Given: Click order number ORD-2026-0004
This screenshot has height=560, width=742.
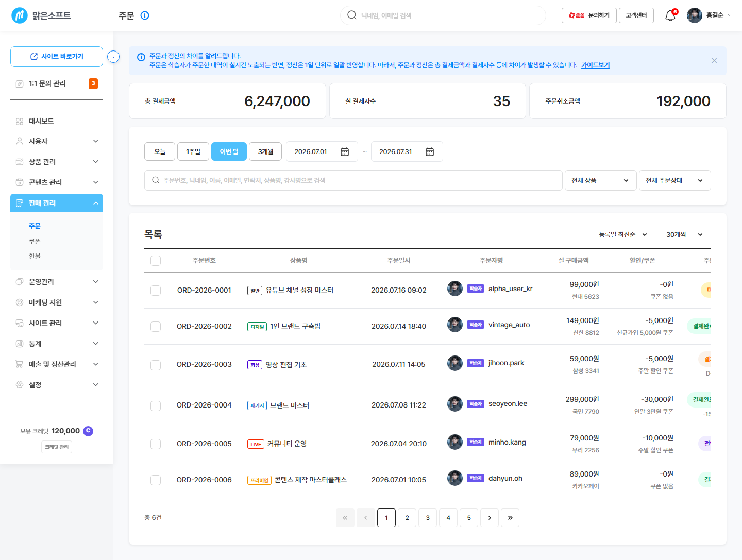Looking at the screenshot, I should click(x=204, y=405).
